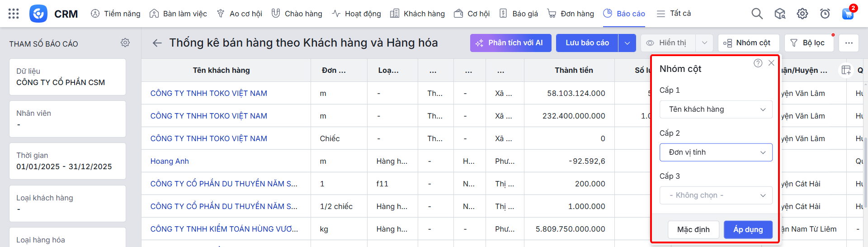The height and width of the screenshot is (247, 868).
Task: Expand the Cấp 1 dropdown
Action: pos(716,109)
